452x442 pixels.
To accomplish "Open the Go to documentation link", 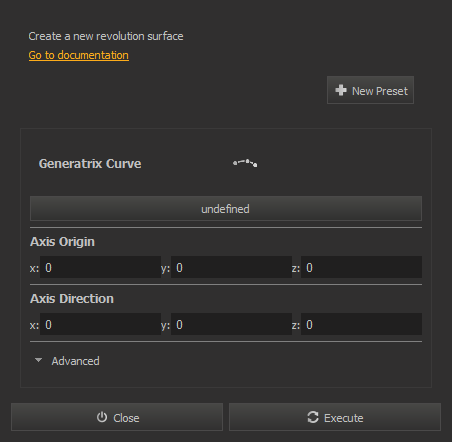I will [79, 55].
